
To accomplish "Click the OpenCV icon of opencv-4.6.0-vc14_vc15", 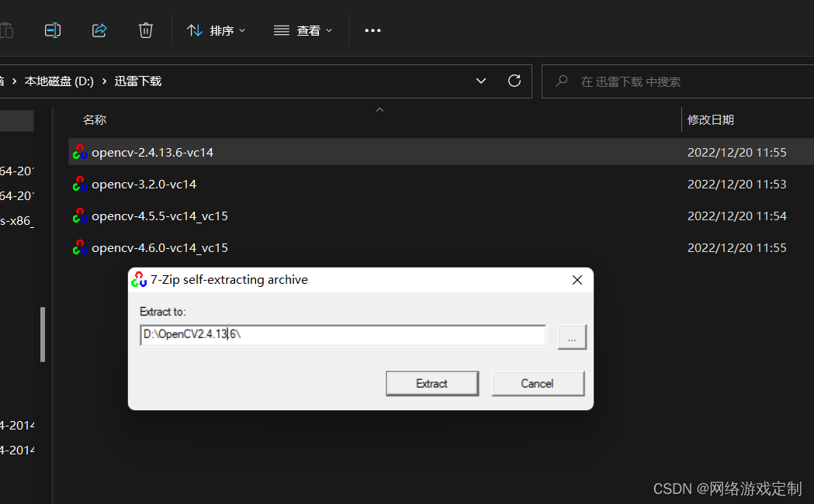I will pyautogui.click(x=80, y=247).
